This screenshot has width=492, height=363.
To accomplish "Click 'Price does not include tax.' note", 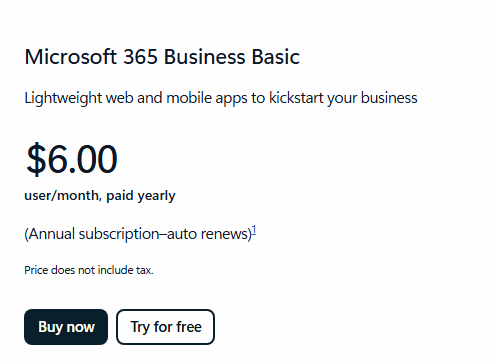I will click(x=89, y=270).
